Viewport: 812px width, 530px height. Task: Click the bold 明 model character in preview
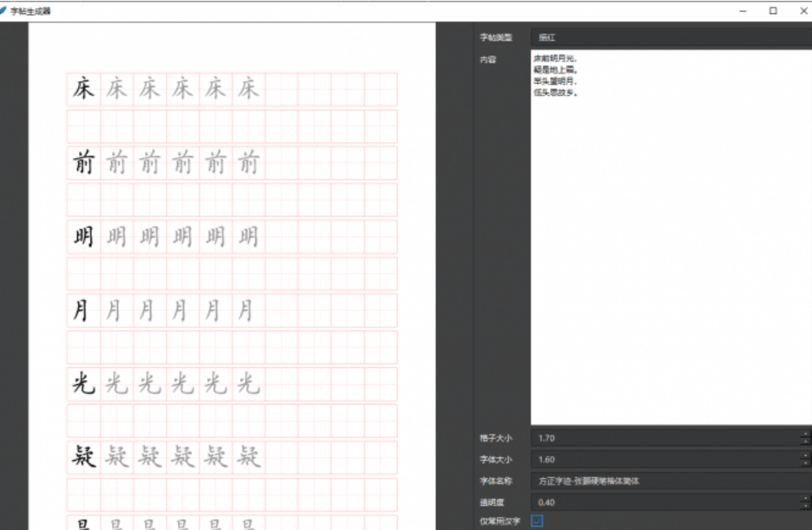coord(84,237)
